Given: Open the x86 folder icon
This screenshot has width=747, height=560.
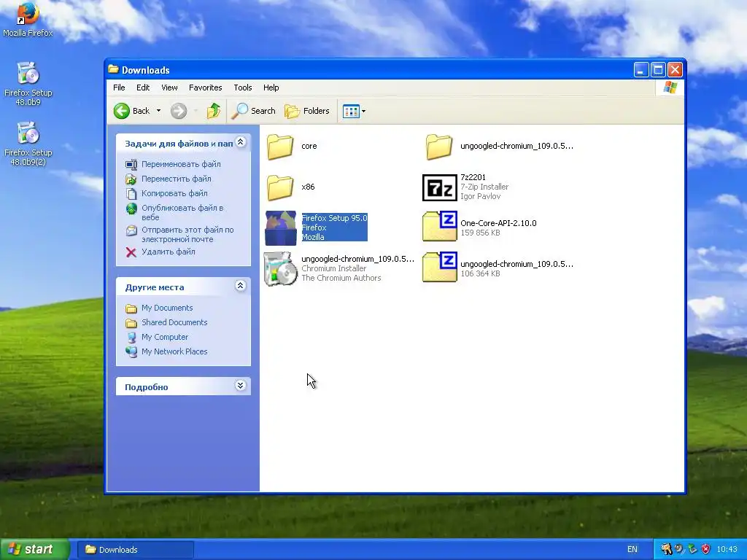Looking at the screenshot, I should click(280, 187).
